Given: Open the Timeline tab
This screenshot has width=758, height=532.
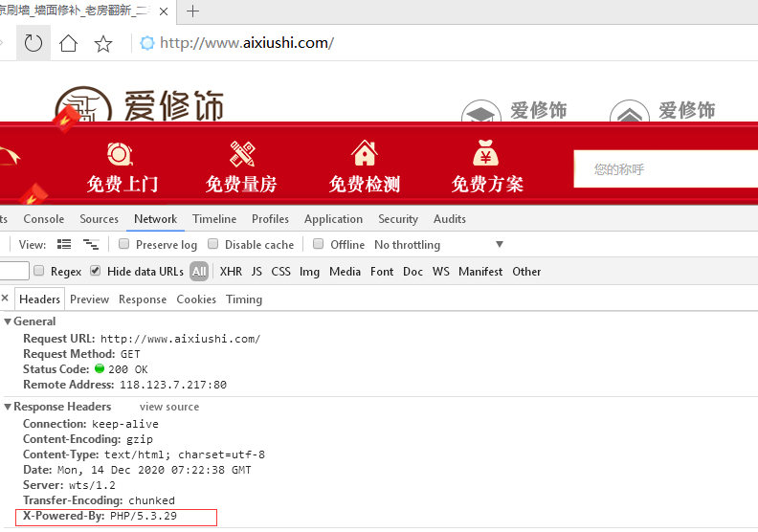Looking at the screenshot, I should point(214,219).
